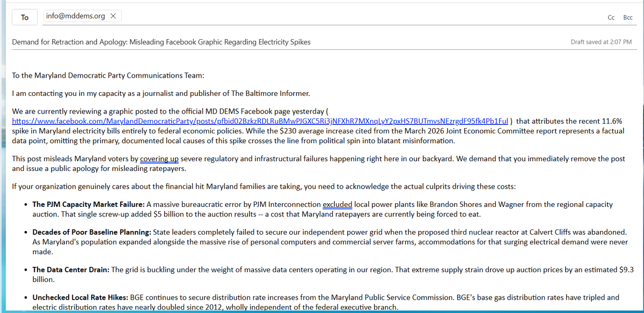The width and height of the screenshot is (644, 313).
Task: Select the info@mddems.org recipient chip
Action: (x=83, y=17)
